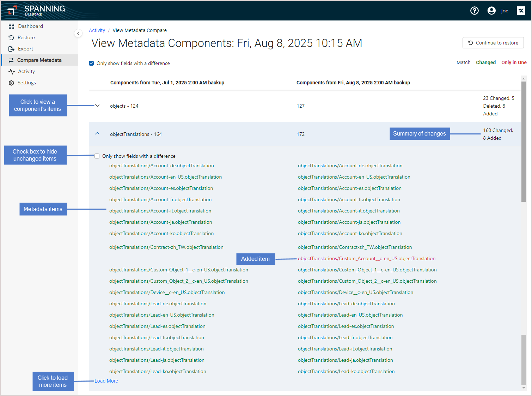Viewport: 532px width, 396px height.
Task: Click the Dashboard grid icon in sidebar
Action: pos(11,26)
